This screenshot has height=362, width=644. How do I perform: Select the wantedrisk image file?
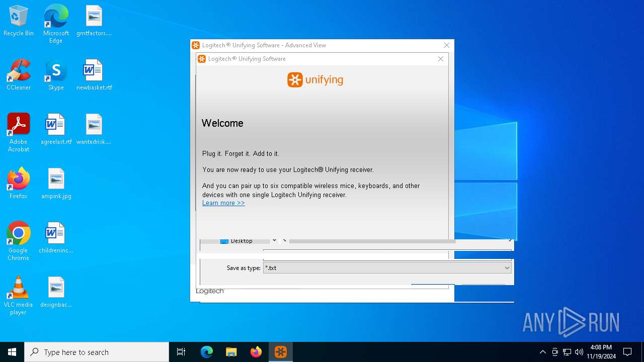[94, 130]
